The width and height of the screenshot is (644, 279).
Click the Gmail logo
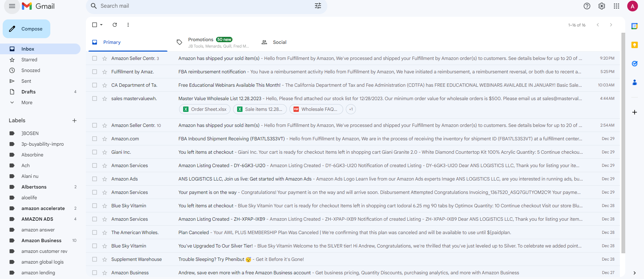(x=38, y=6)
